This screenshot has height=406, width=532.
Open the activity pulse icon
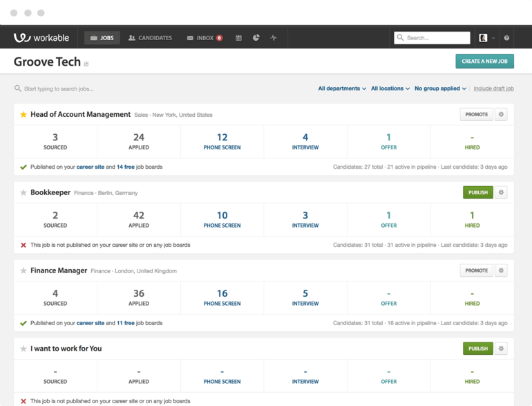pyautogui.click(x=274, y=38)
